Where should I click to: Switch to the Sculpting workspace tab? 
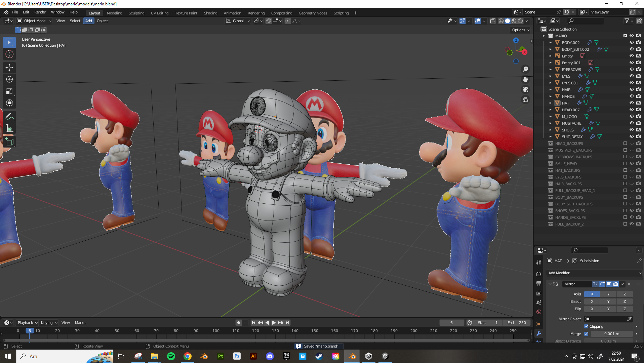136,13
